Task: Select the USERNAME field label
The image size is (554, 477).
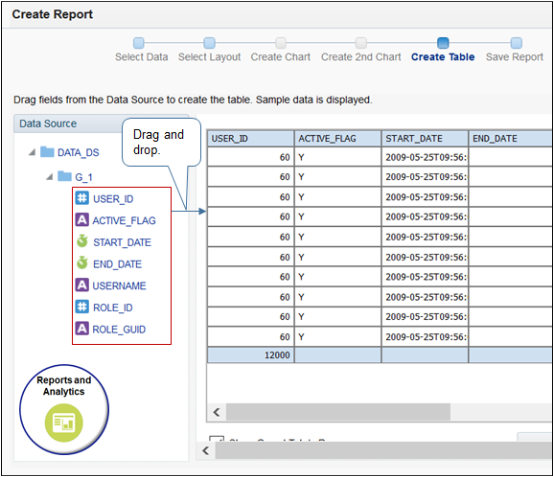Action: click(119, 285)
